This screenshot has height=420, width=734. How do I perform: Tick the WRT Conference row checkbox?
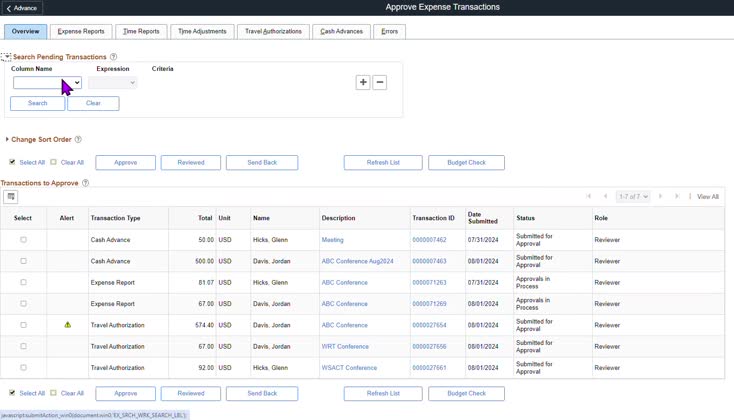click(23, 346)
